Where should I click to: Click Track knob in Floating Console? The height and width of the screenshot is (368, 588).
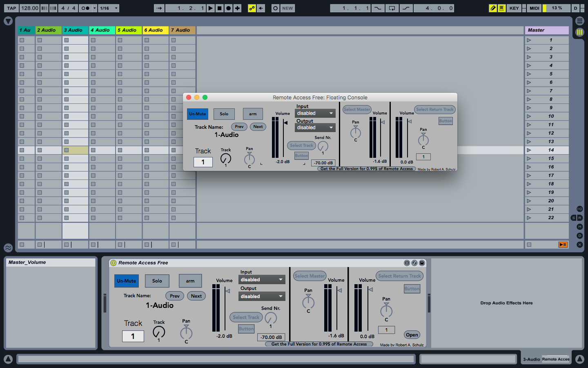[226, 159]
